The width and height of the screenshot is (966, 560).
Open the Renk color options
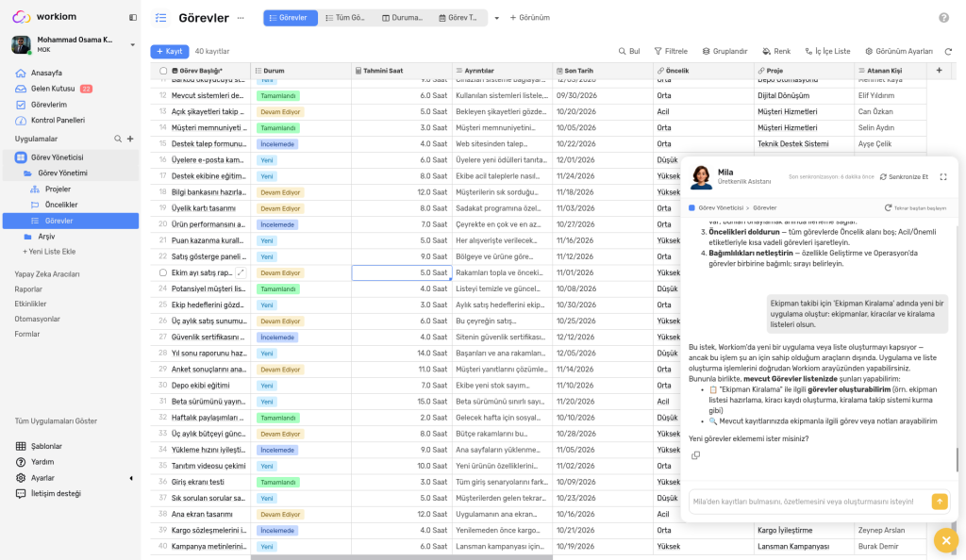776,52
